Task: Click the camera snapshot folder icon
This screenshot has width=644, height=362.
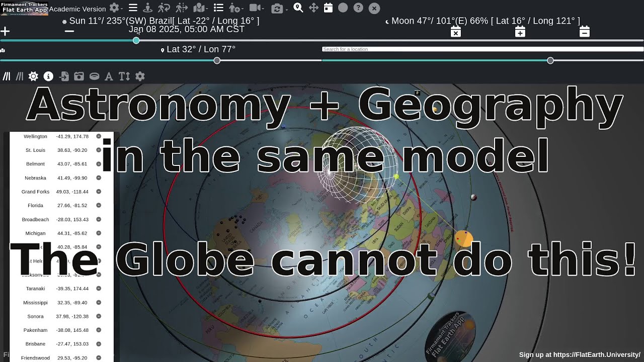Action: click(x=79, y=76)
